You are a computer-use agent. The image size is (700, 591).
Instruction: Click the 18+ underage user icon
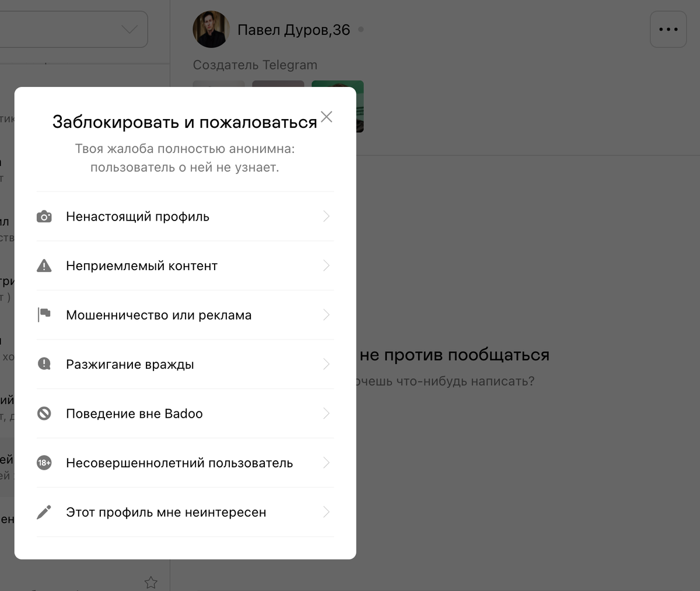[44, 463]
